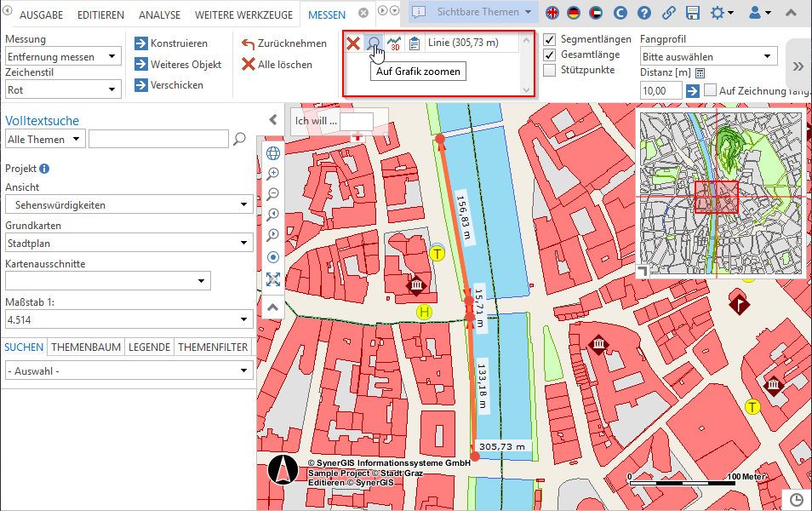Enable the Stützpunkte checkbox
Viewport: 812px width, 511px height.
(548, 70)
